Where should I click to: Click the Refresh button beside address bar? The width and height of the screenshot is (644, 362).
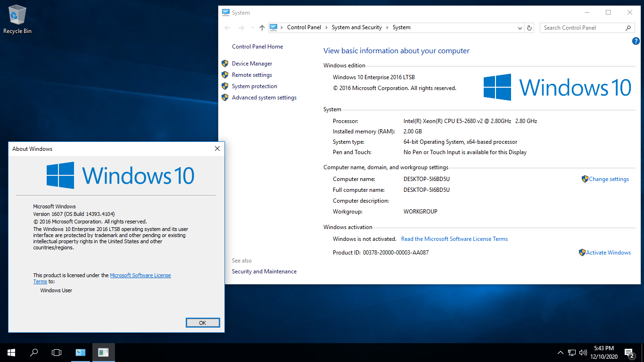(529, 28)
